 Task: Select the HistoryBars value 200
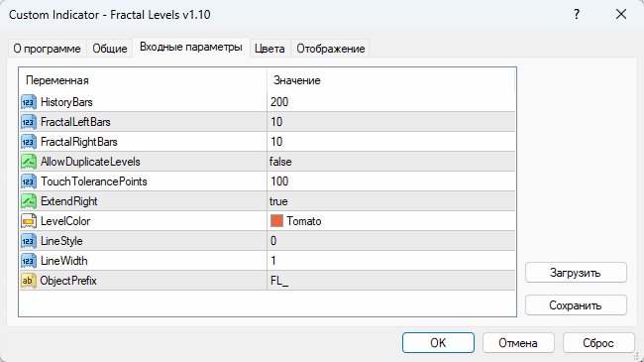pos(279,102)
